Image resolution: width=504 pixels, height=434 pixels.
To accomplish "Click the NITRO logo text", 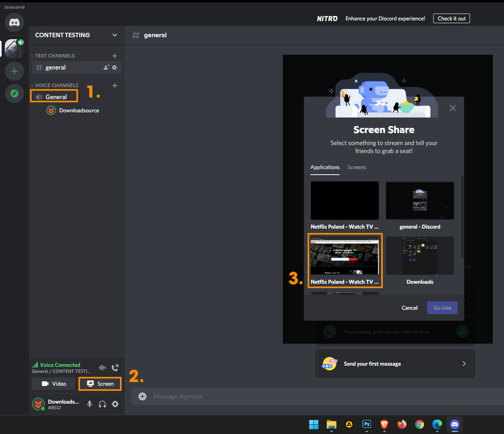I will tap(327, 19).
